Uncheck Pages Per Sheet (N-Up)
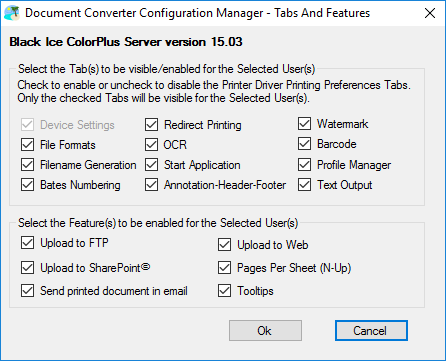 point(225,268)
